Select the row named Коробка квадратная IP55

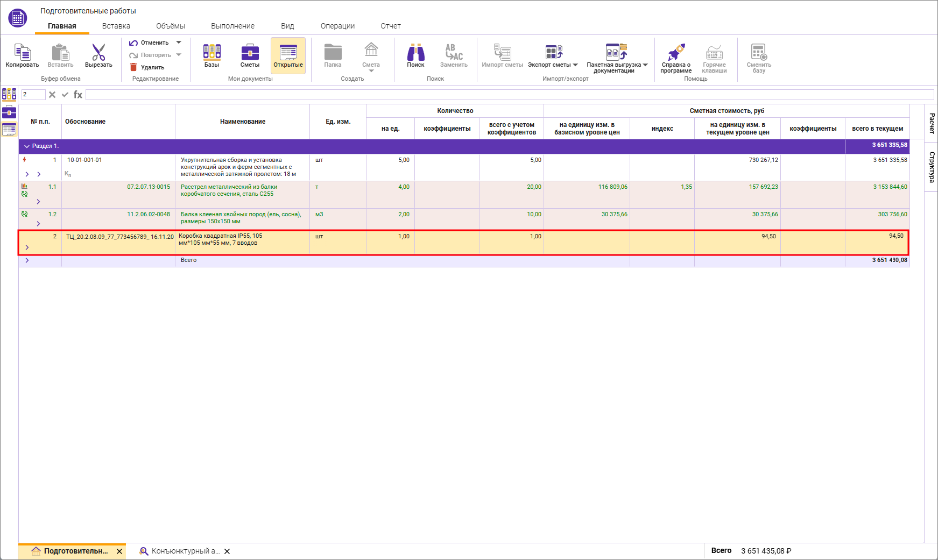(242, 240)
